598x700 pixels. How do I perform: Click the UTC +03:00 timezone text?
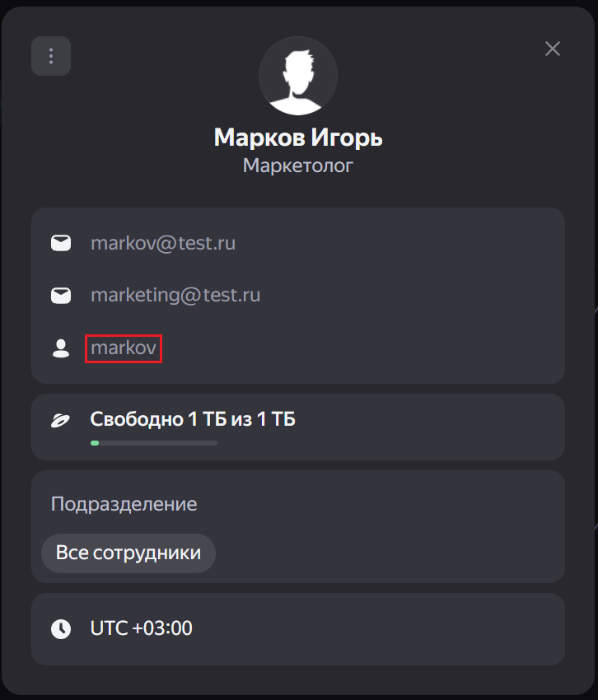(142, 628)
